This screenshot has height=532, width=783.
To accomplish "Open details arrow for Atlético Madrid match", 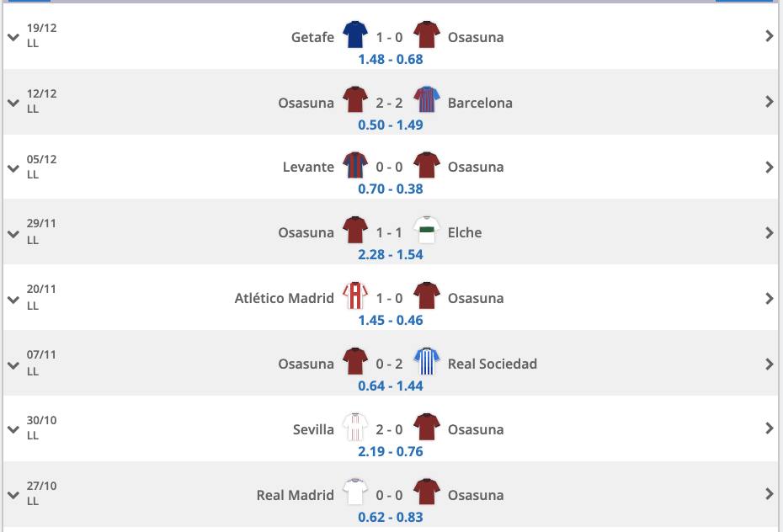I will (769, 299).
